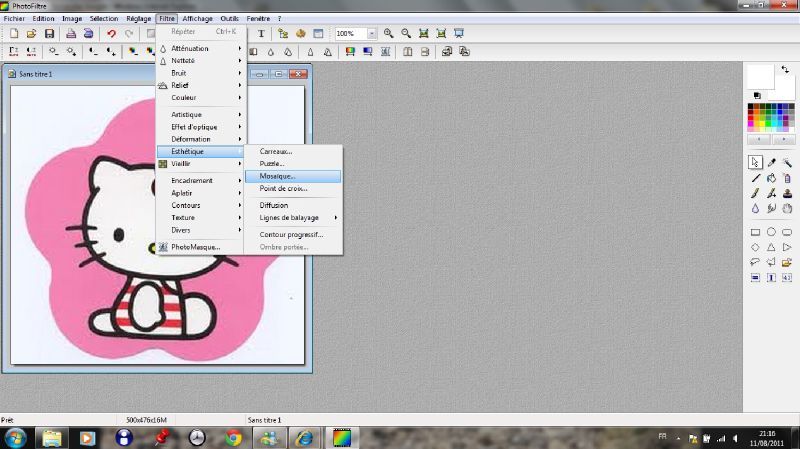The image size is (800, 449).
Task: Click the Load selection shape folder icon
Action: (x=787, y=262)
